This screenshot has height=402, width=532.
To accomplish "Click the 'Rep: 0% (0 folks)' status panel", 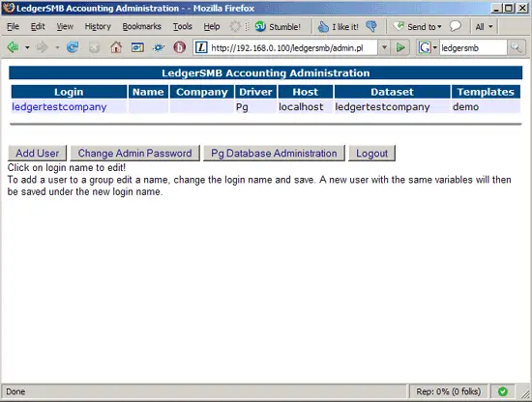I will point(448,391).
